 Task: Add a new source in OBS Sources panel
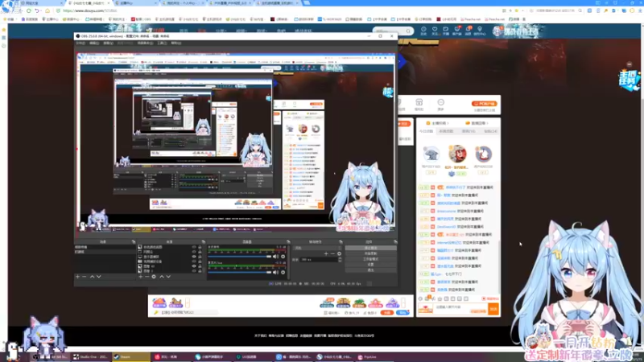(140, 277)
